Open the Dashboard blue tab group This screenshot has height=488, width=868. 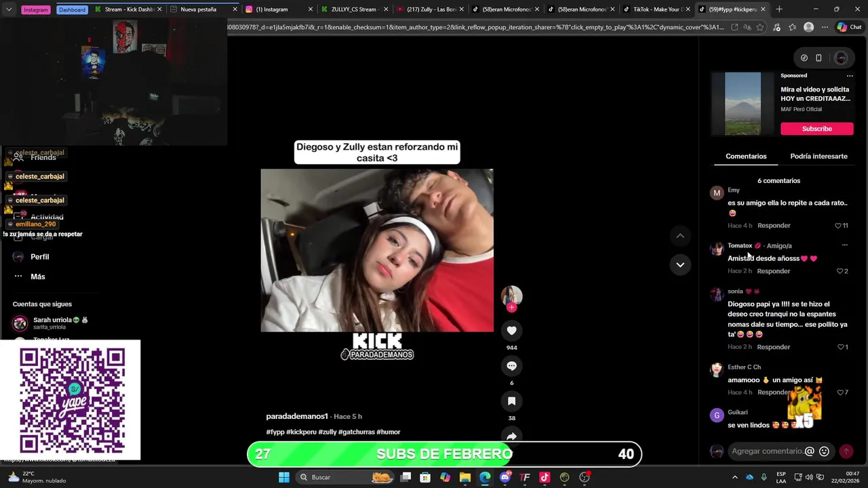coord(72,9)
